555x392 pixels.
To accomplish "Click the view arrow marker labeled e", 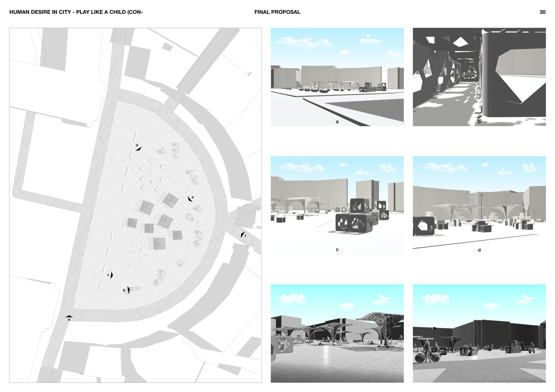I will click(190, 199).
